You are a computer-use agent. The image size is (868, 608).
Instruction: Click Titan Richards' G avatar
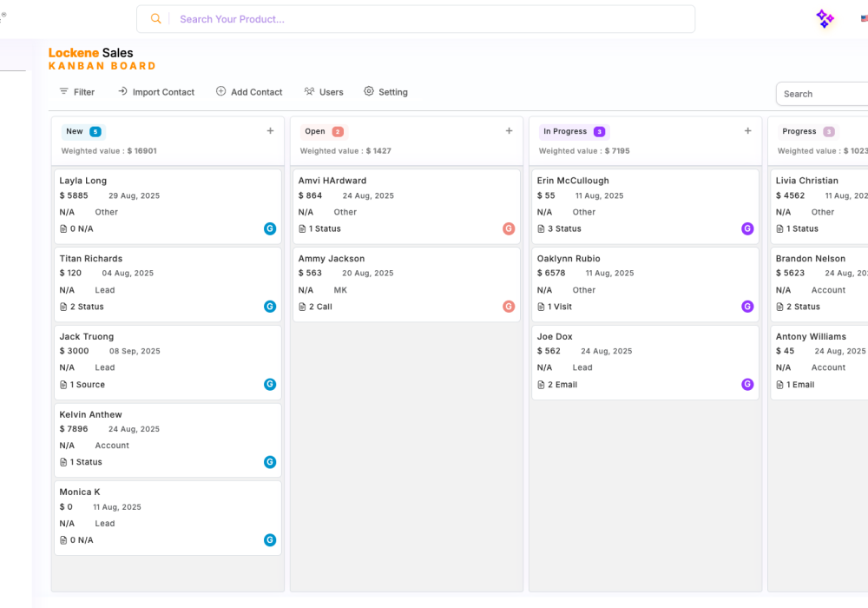click(270, 307)
